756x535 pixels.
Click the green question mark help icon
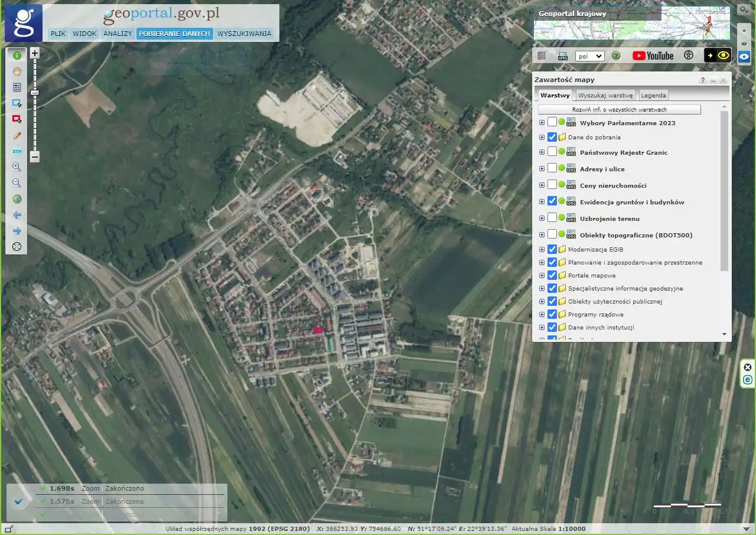[616, 56]
